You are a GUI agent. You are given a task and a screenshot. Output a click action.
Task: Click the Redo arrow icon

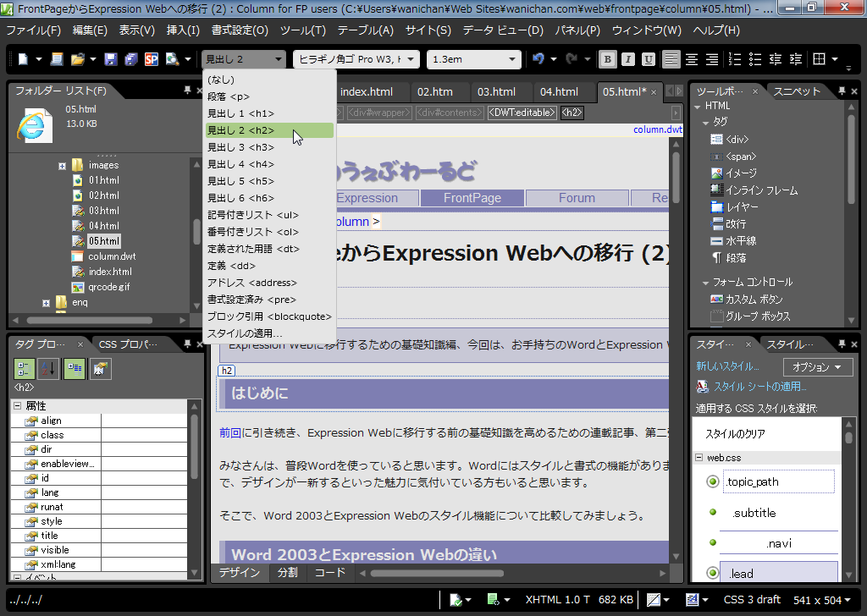[572, 58]
